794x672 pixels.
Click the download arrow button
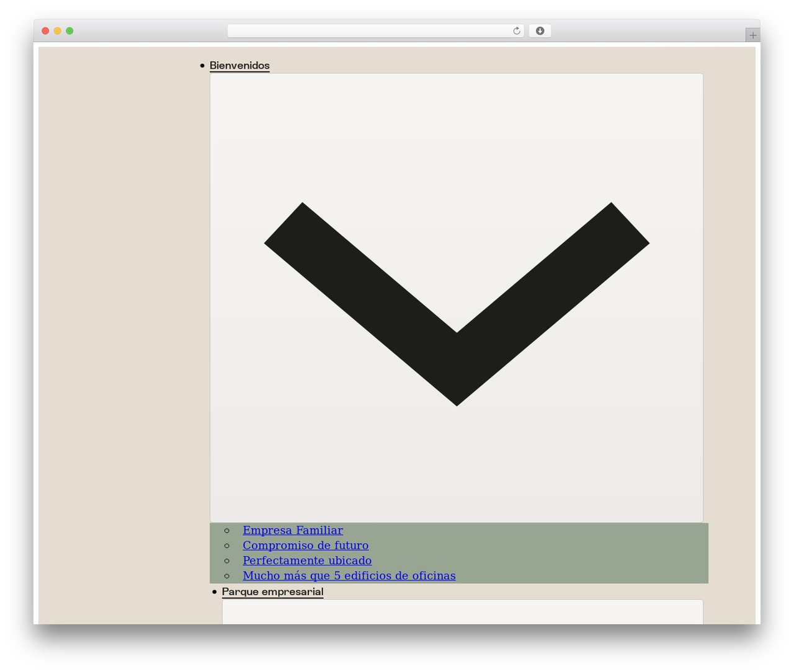pos(540,31)
